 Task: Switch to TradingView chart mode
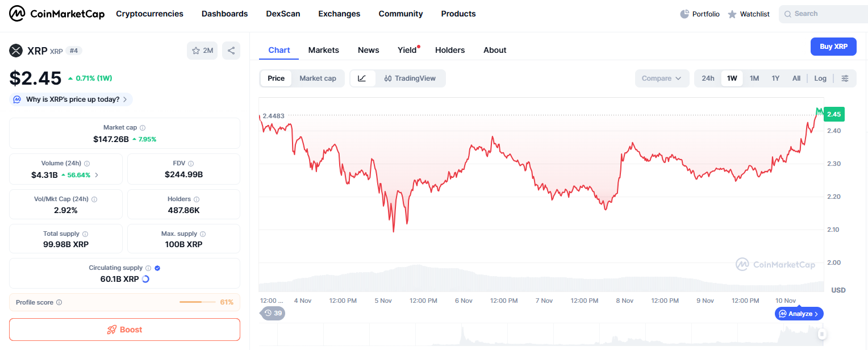click(410, 78)
